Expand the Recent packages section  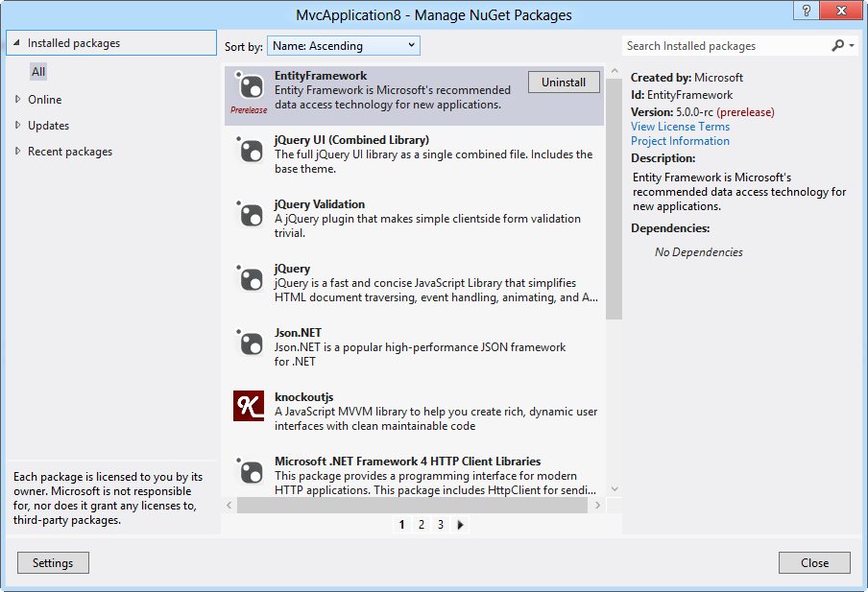coord(17,151)
